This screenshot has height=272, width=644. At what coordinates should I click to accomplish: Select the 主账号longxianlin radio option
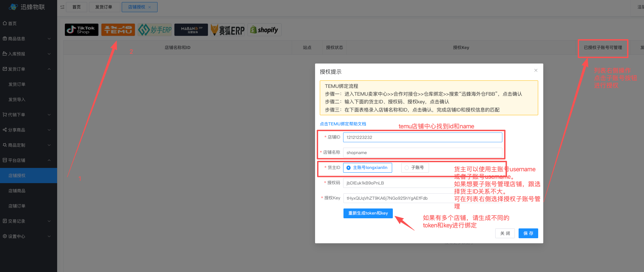click(x=367, y=168)
